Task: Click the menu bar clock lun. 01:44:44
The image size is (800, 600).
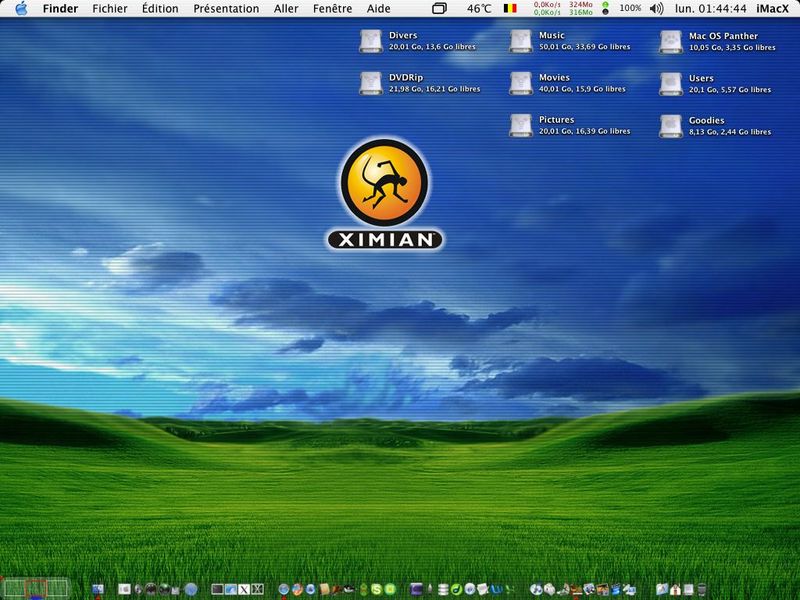Action: 710,9
